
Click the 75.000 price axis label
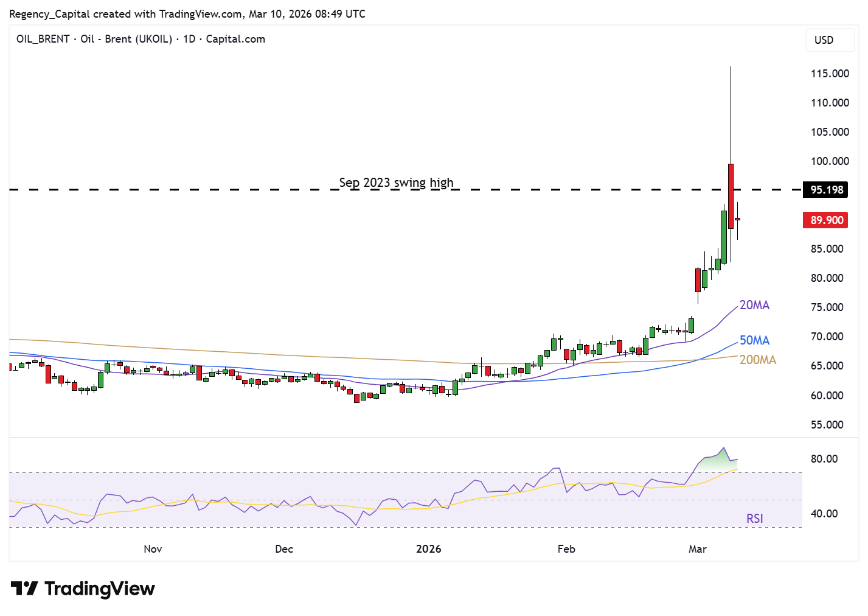827,307
